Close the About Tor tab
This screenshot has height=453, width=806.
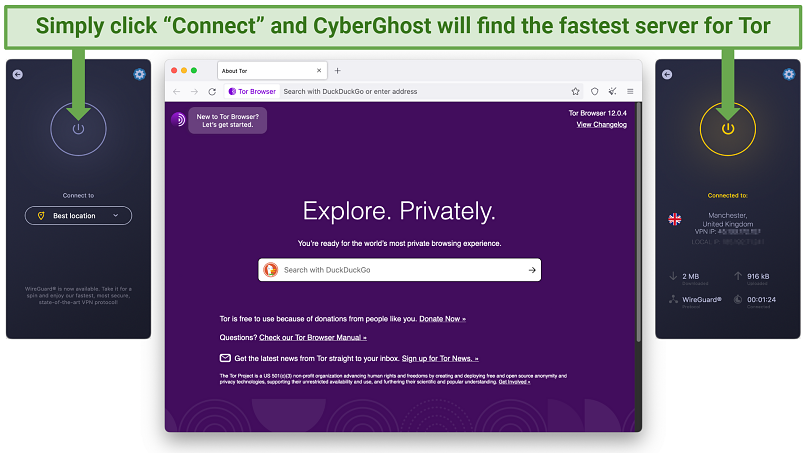click(319, 70)
